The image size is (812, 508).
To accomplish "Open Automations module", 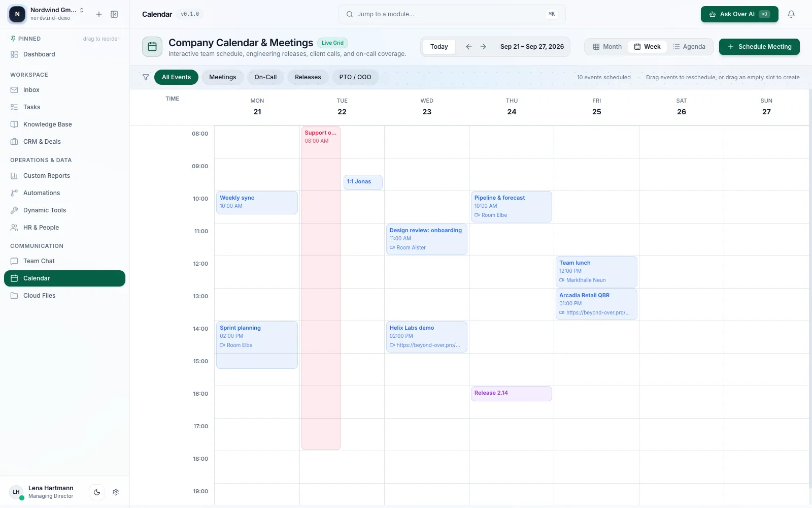I will 64,193.
